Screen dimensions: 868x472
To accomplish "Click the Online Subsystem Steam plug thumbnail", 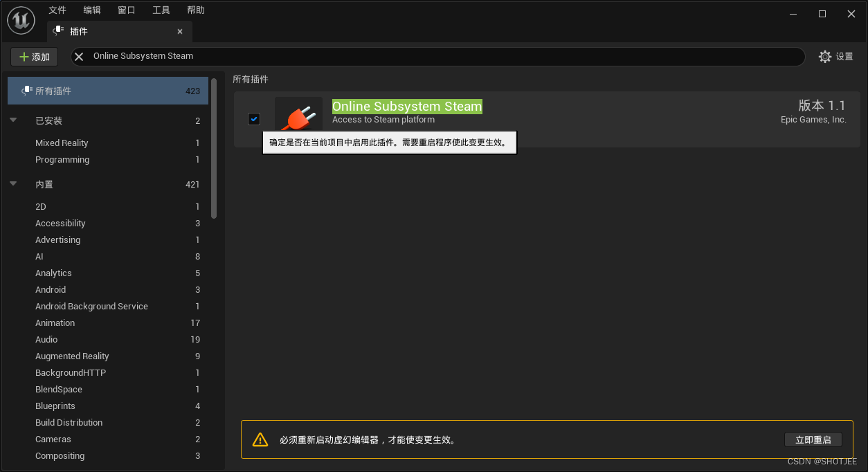I will (298, 114).
